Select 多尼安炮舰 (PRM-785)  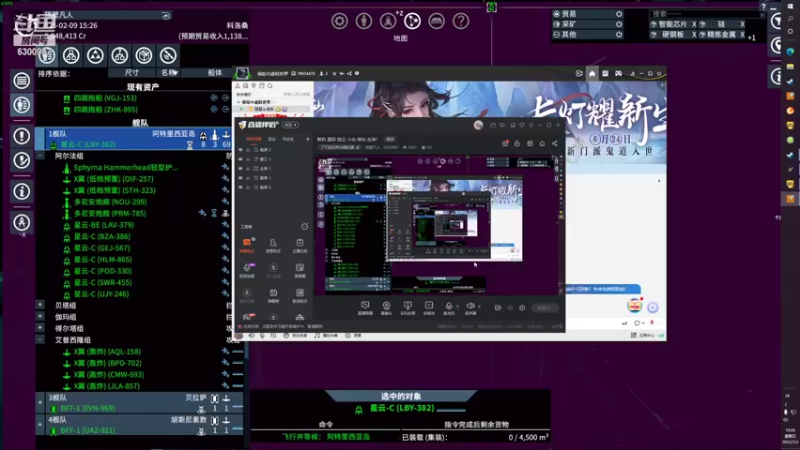(x=110, y=214)
